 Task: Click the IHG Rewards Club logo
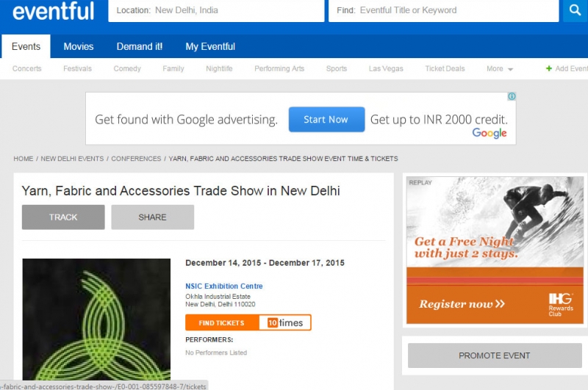560,302
